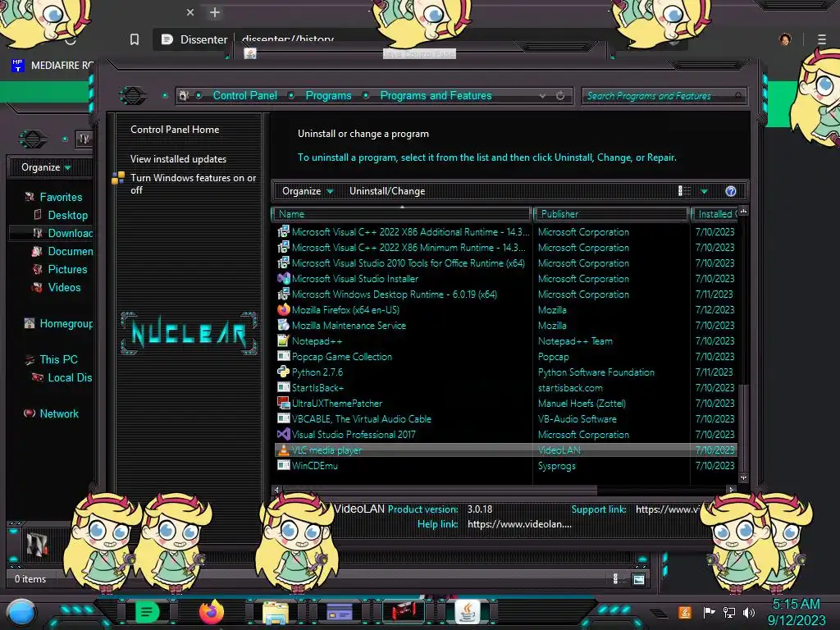
Task: Open the File Explorer taskbar icon
Action: tap(276, 612)
